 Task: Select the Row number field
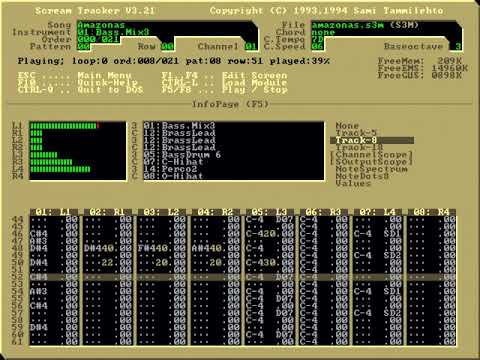point(168,47)
